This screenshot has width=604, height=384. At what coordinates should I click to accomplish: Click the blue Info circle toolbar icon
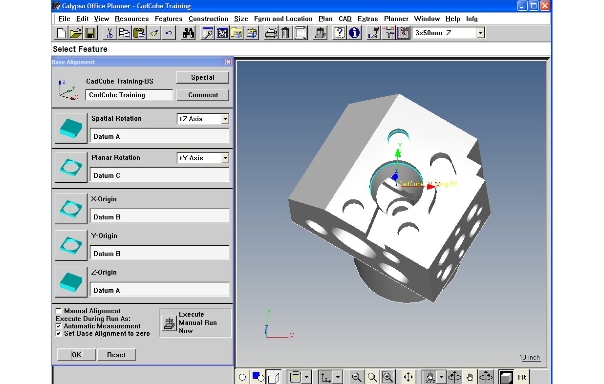pyautogui.click(x=354, y=33)
